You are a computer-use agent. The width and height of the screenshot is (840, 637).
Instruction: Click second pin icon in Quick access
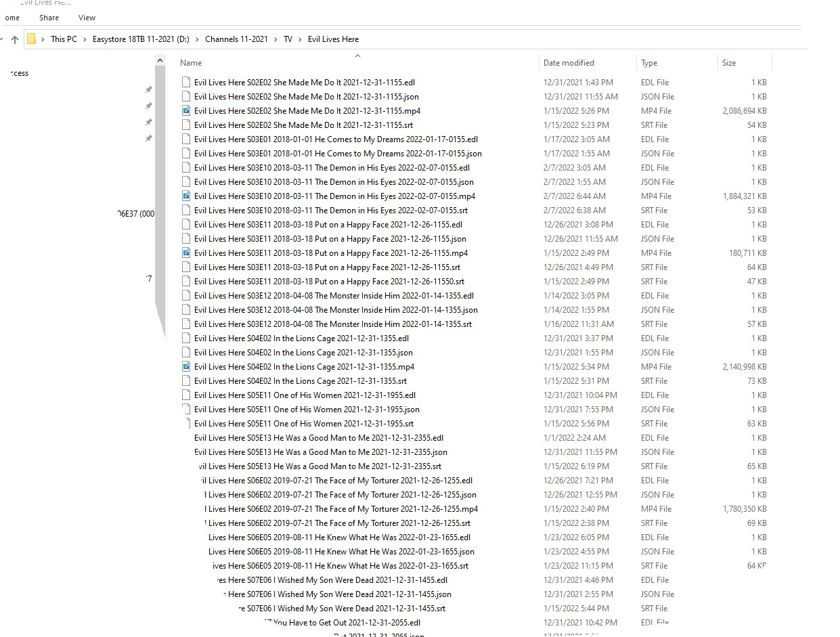pyautogui.click(x=148, y=106)
